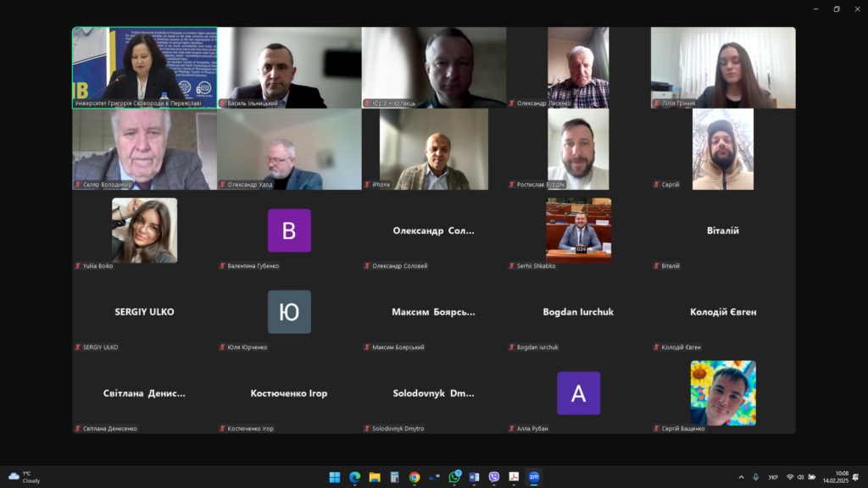Open Adobe Acrobat from taskbar
This screenshot has height=488, width=868.
[x=514, y=477]
